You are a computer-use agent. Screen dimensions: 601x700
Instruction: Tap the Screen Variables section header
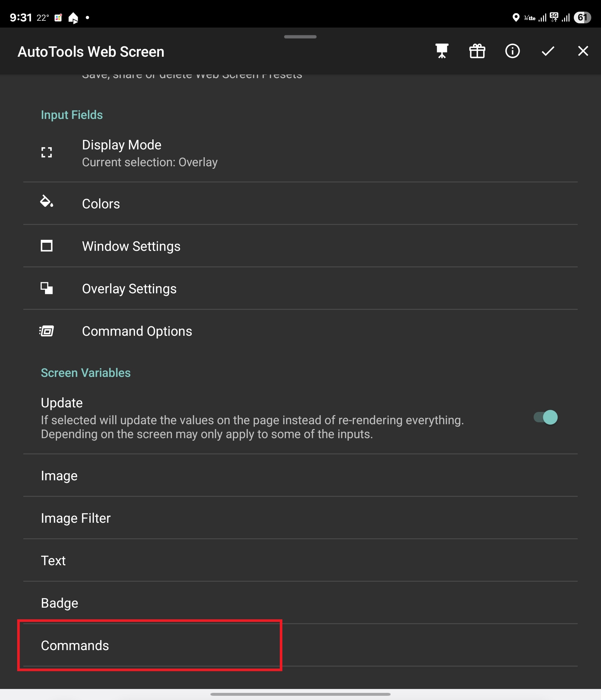(x=86, y=373)
